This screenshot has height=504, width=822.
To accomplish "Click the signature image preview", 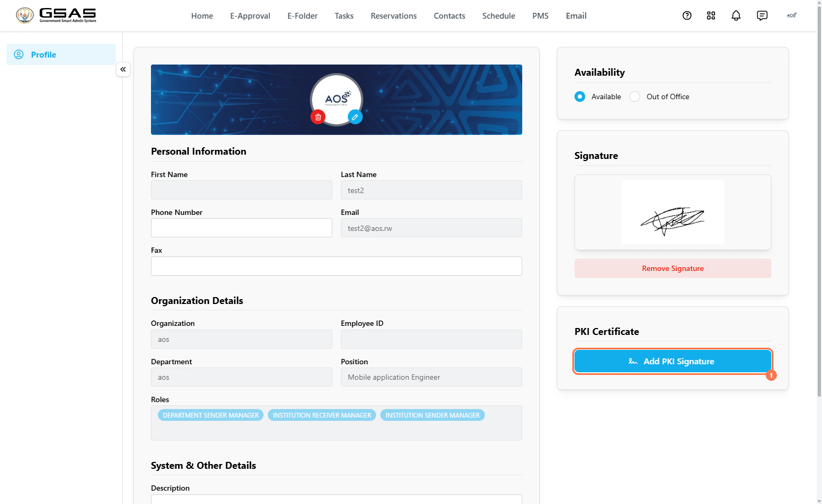I will pyautogui.click(x=673, y=212).
